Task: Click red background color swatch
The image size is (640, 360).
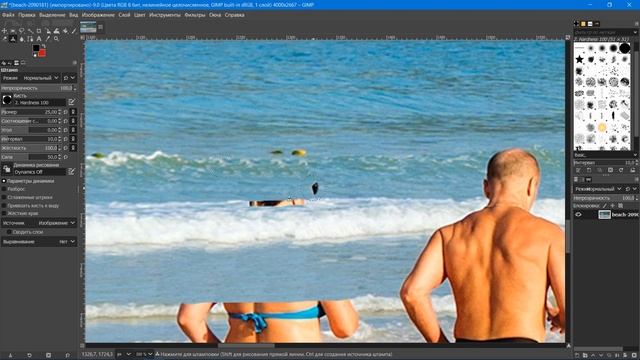Action: (42, 53)
